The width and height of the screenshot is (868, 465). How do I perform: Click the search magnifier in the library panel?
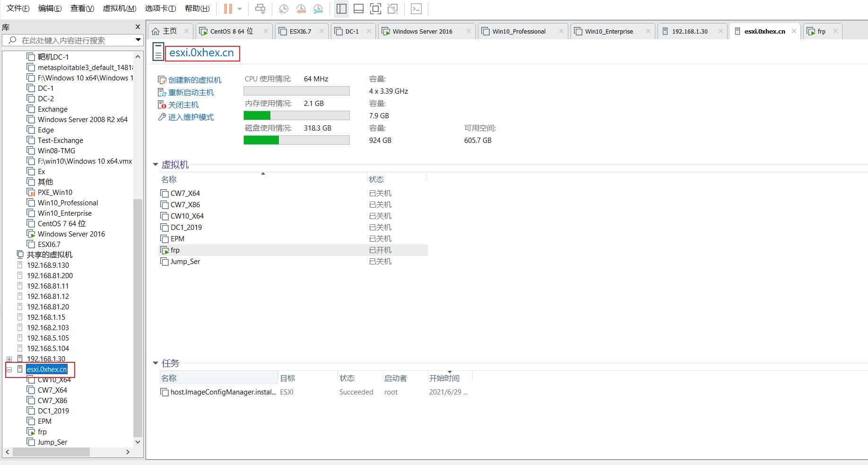[12, 40]
